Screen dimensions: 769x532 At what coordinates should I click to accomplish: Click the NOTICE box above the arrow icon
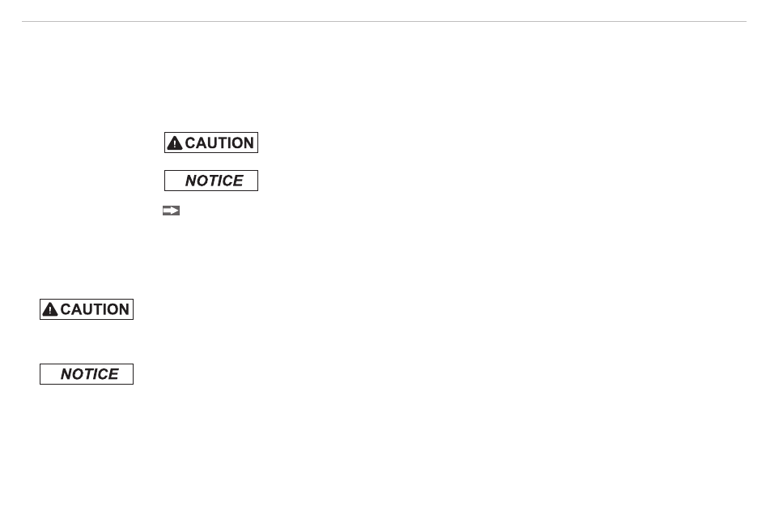(x=211, y=181)
